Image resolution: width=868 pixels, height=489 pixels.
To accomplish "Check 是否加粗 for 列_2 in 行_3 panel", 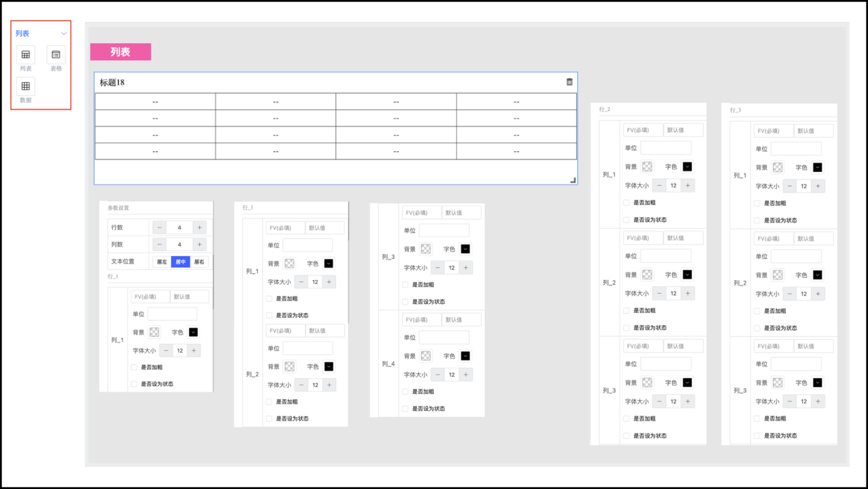I will [757, 311].
